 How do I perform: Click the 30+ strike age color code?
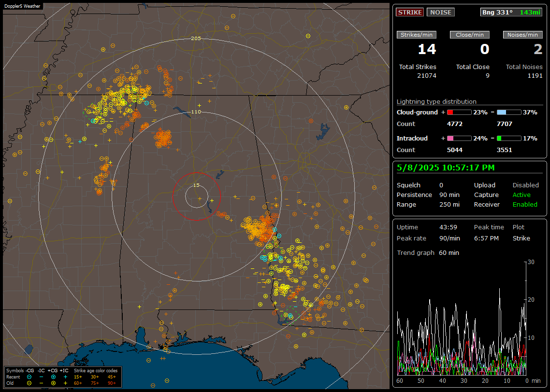coord(95,377)
